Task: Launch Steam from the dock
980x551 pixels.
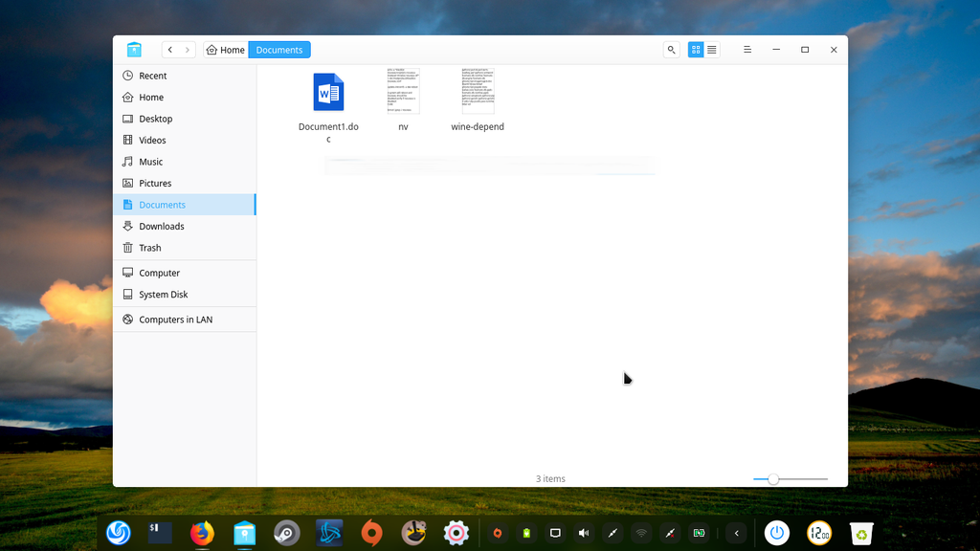Action: click(287, 533)
